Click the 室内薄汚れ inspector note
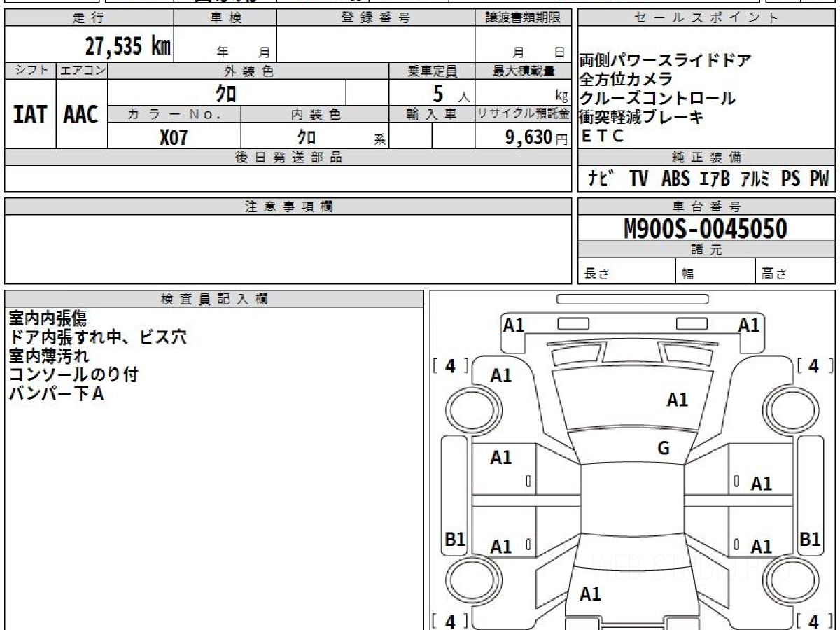 coord(48,356)
